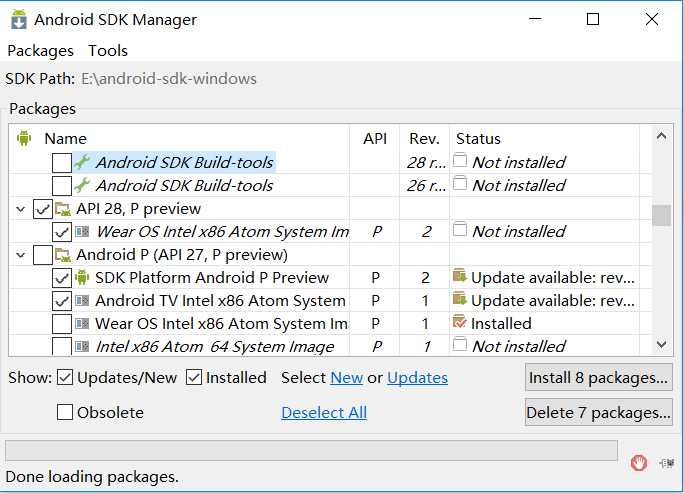Check the Build-tools revision 28 checkbox
The height and width of the screenshot is (494, 684).
pos(62,163)
